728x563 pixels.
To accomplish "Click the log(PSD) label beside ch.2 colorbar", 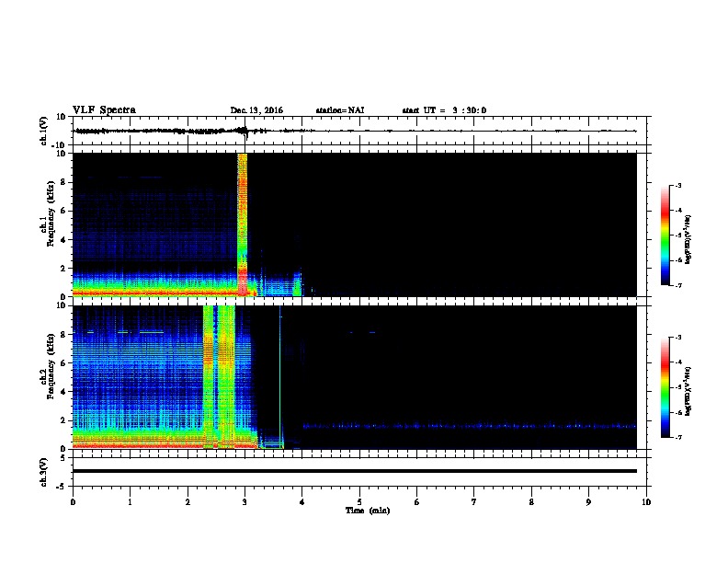I will pyautogui.click(x=688, y=391).
